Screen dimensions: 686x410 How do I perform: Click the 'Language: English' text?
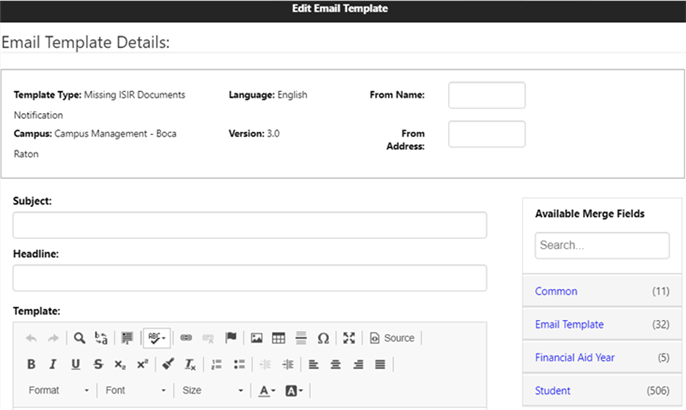[268, 95]
